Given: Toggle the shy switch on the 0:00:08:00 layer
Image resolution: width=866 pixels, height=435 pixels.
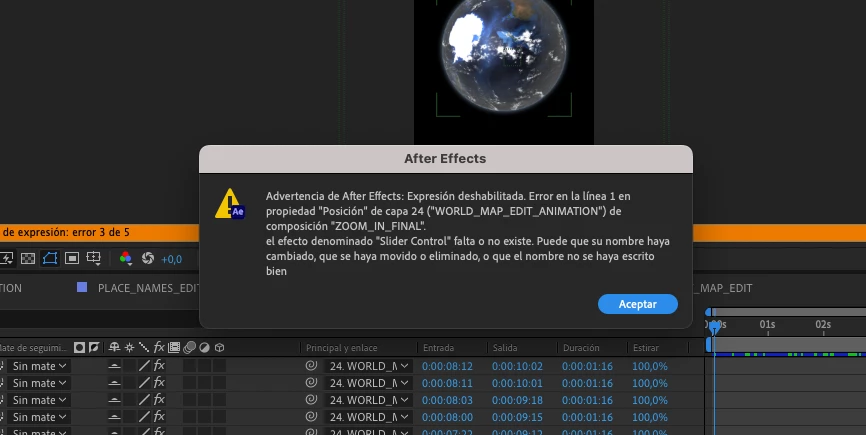Looking at the screenshot, I should (114, 417).
